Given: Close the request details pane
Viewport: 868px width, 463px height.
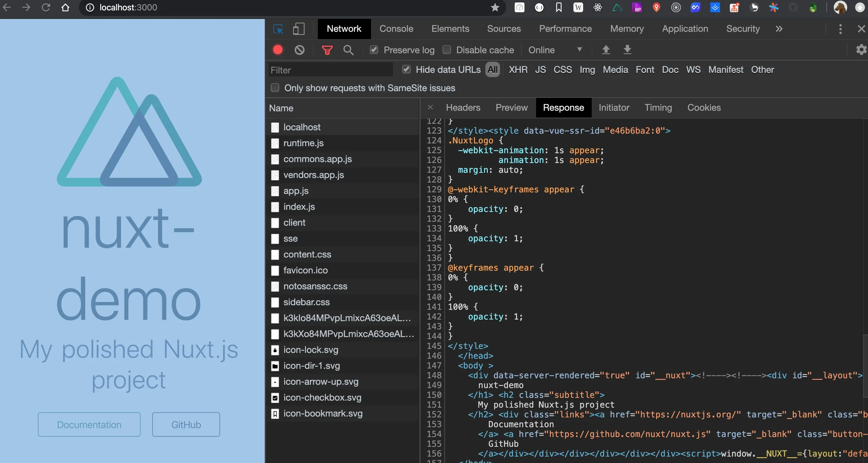Looking at the screenshot, I should (x=430, y=107).
